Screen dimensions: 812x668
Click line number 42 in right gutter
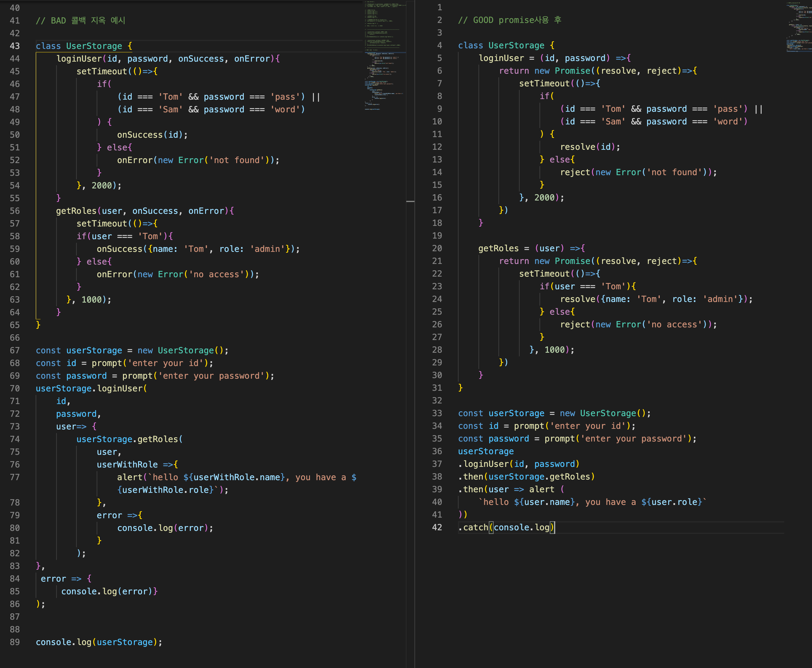437,527
